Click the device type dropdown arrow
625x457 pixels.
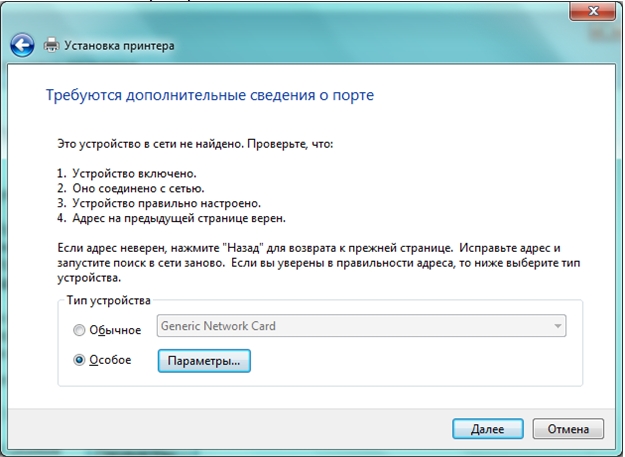click(x=556, y=327)
